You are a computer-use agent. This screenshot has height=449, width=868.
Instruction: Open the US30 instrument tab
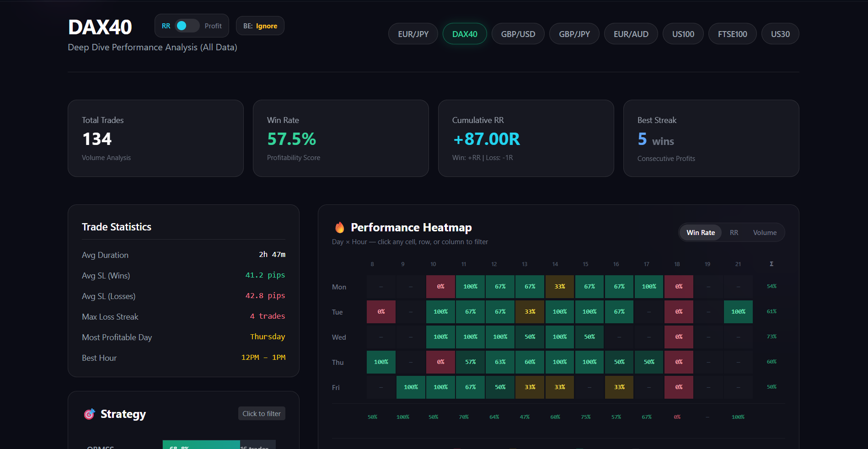point(780,34)
